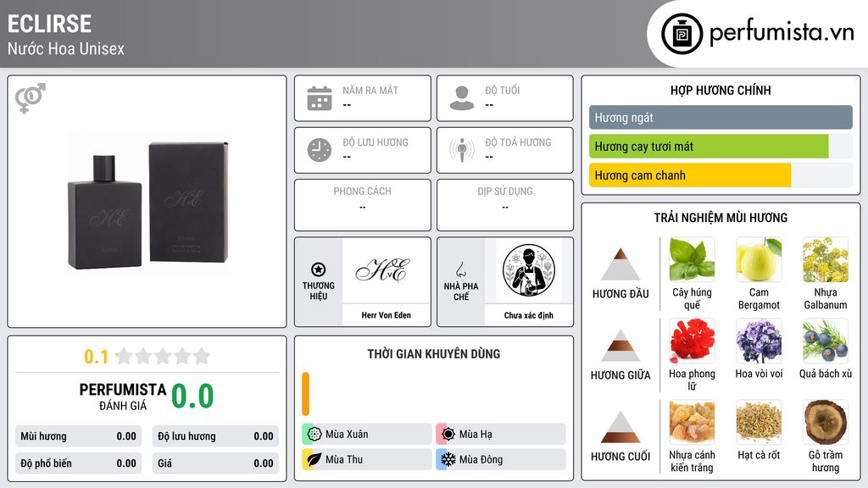Click the Herr Von Eden H.E brand logo
The width and height of the screenshot is (868, 488).
click(x=383, y=271)
